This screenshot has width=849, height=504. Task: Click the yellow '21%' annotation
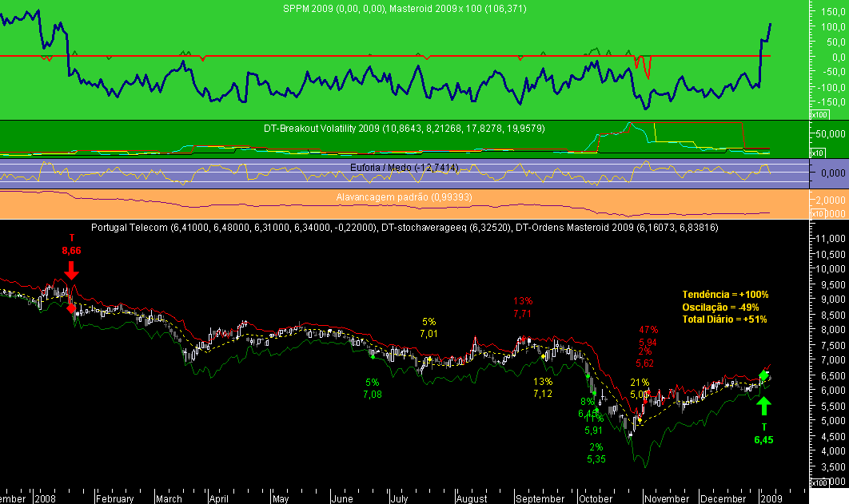point(640,383)
